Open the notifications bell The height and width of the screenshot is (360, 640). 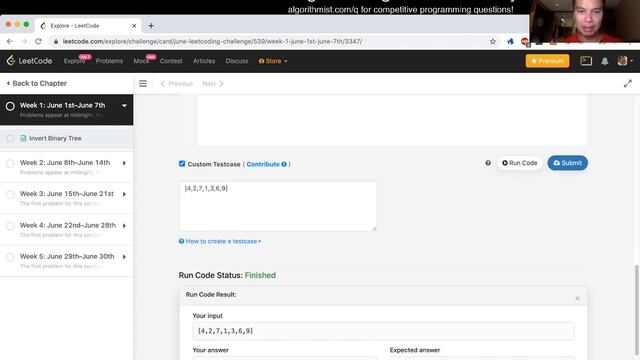point(604,61)
